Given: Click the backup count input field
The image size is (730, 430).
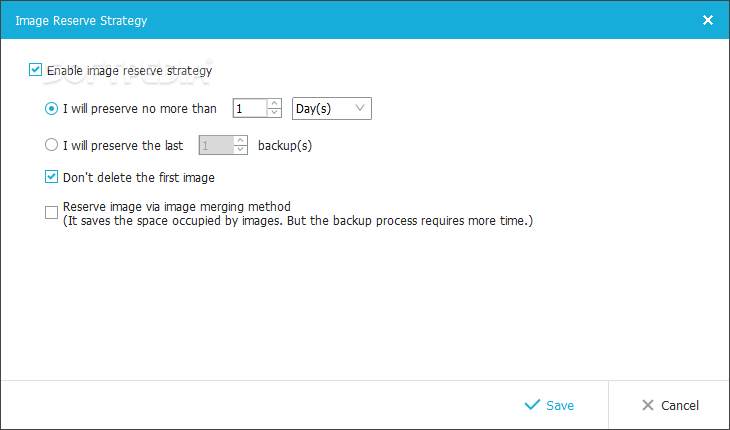Looking at the screenshot, I should (x=215, y=145).
